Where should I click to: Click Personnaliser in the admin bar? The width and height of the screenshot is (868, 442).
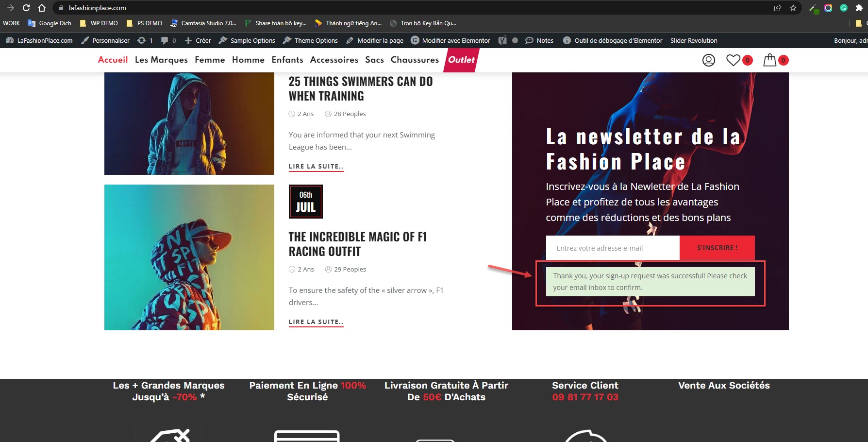click(x=105, y=40)
